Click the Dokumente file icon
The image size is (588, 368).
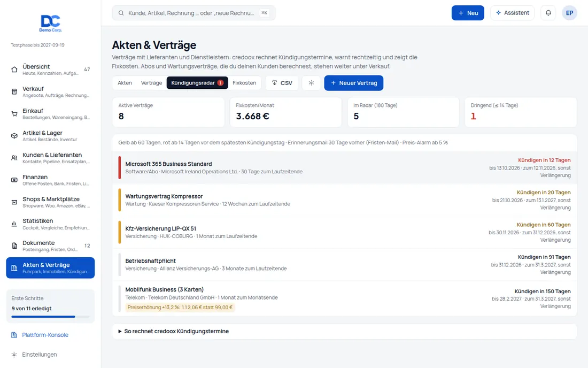coord(14,246)
